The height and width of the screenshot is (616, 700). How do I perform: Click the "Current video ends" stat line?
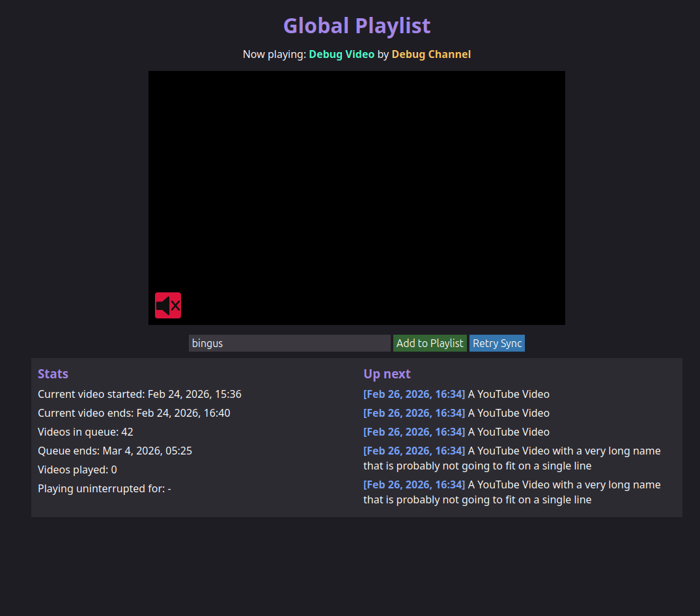(x=133, y=413)
